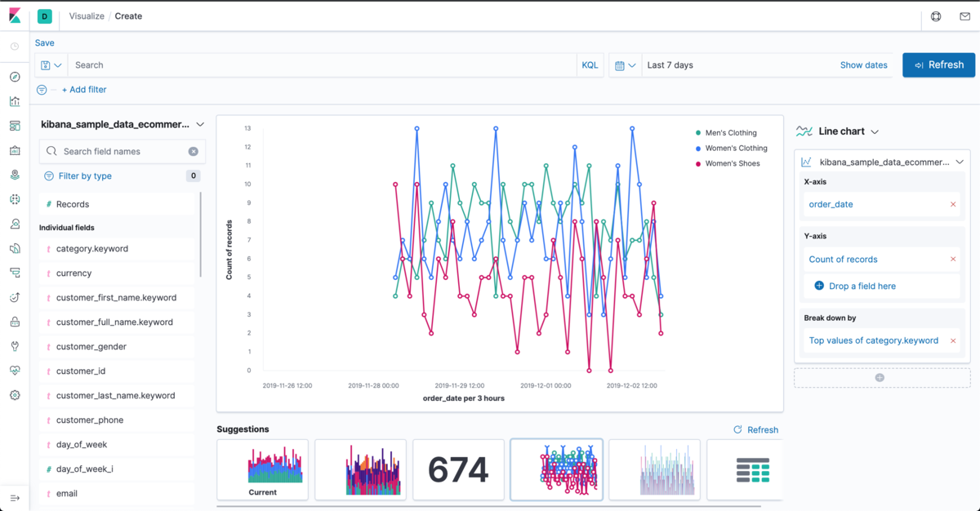The width and height of the screenshot is (980, 511).
Task: Open the Line chart type switcher
Action: tap(838, 131)
